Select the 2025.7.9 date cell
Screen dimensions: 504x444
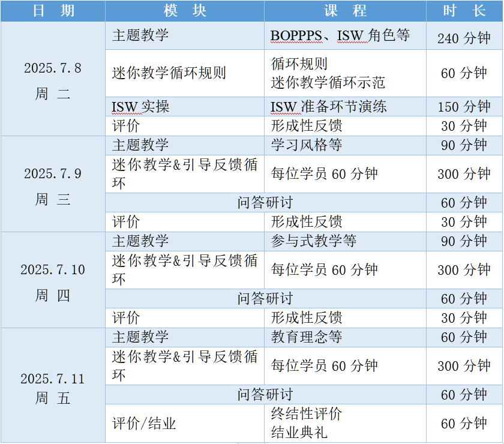[53, 184]
